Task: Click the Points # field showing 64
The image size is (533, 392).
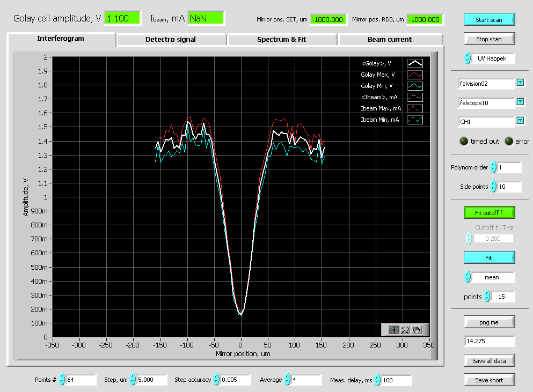Action: pyautogui.click(x=81, y=380)
